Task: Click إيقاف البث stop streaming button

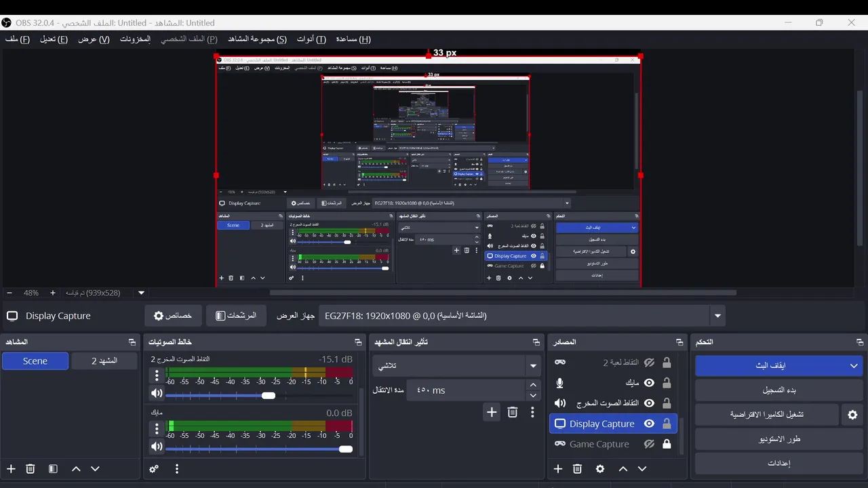Action: [x=770, y=366]
